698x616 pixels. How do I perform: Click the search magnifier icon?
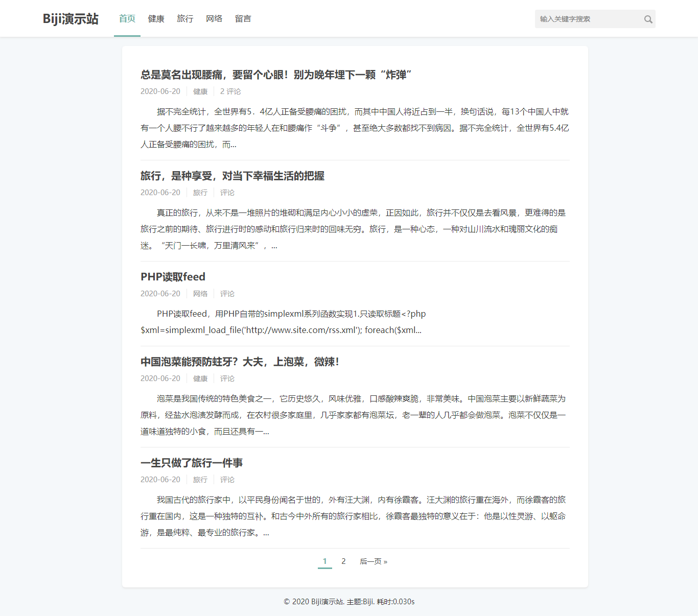pos(648,19)
